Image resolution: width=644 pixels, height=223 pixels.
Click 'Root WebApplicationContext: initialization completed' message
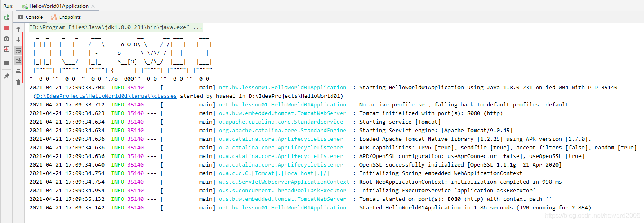coord(461,182)
